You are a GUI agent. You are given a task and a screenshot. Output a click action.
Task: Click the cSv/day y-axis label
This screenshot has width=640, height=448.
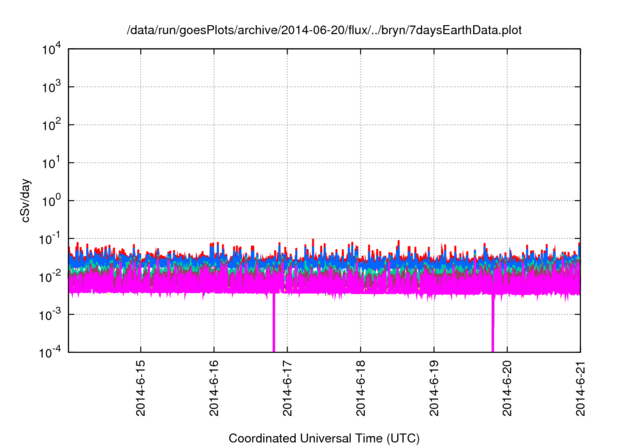point(26,200)
